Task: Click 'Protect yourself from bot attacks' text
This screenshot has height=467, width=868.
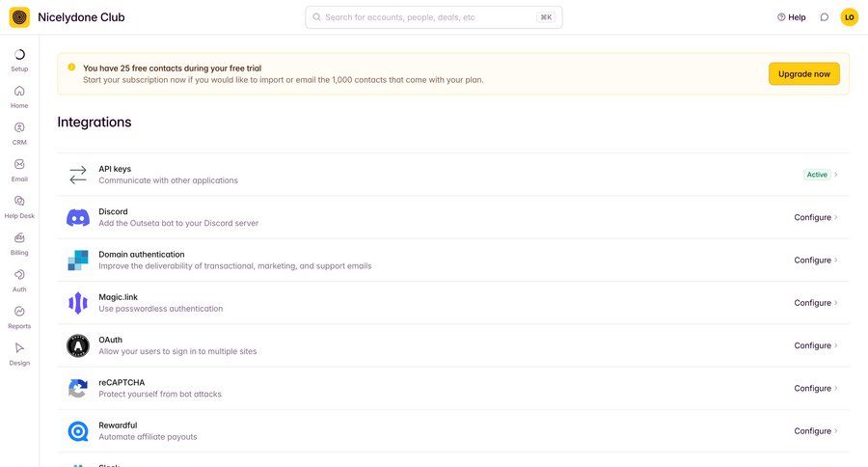Action: pos(160,394)
